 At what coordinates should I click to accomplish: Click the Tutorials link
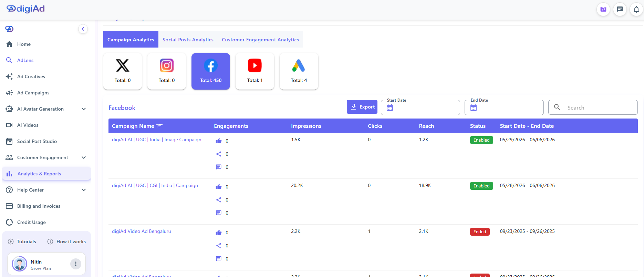point(22,242)
